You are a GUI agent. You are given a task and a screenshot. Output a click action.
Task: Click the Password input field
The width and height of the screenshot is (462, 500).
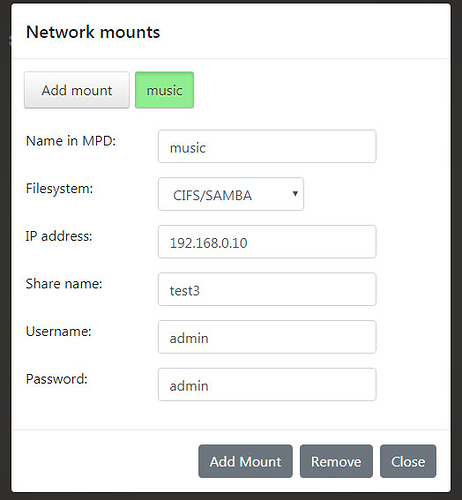(x=267, y=385)
